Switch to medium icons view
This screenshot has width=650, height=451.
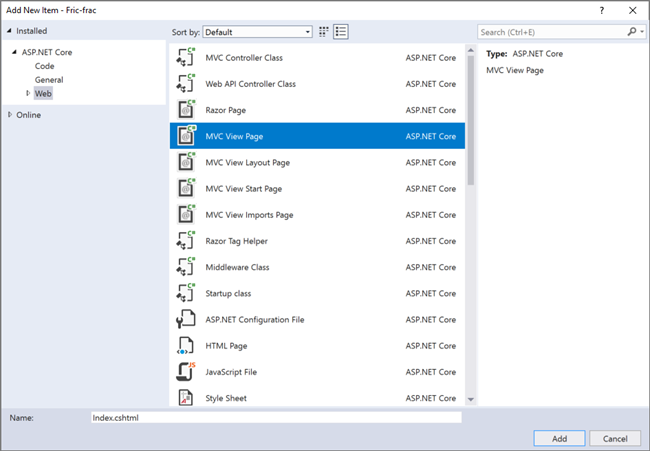point(324,32)
